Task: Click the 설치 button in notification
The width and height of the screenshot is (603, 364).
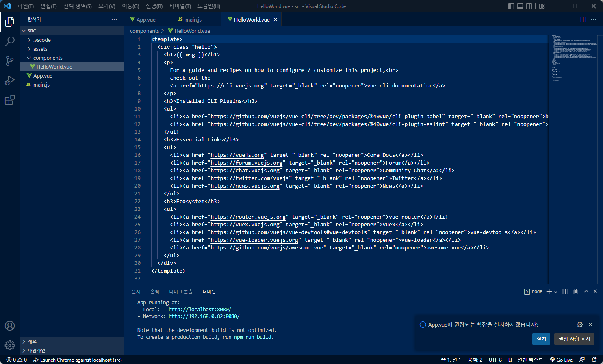Action: pos(541,339)
